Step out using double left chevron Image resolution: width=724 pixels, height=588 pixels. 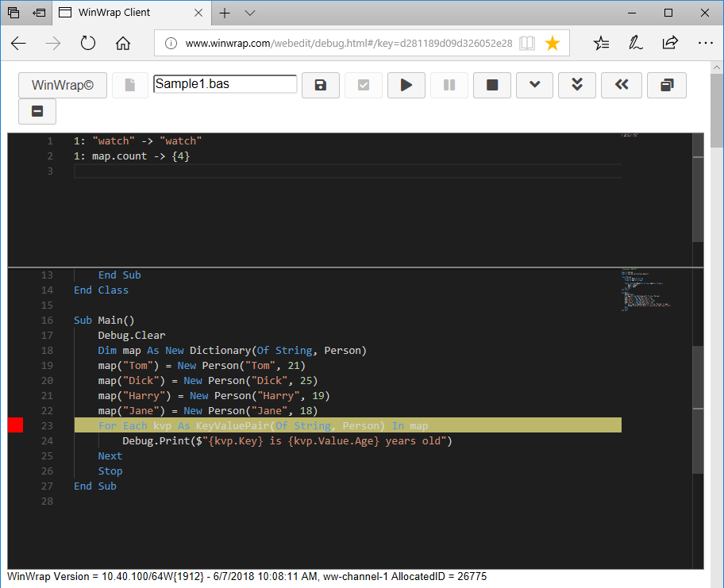[622, 85]
